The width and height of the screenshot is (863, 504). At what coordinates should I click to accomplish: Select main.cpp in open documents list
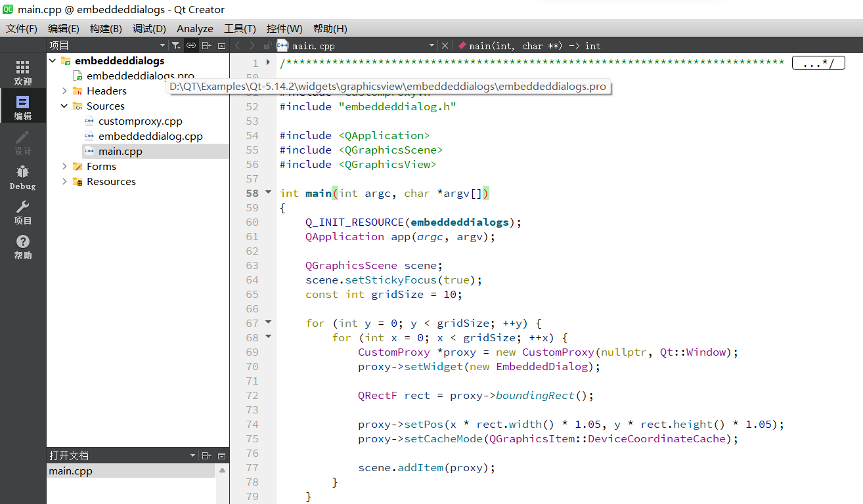(131, 471)
